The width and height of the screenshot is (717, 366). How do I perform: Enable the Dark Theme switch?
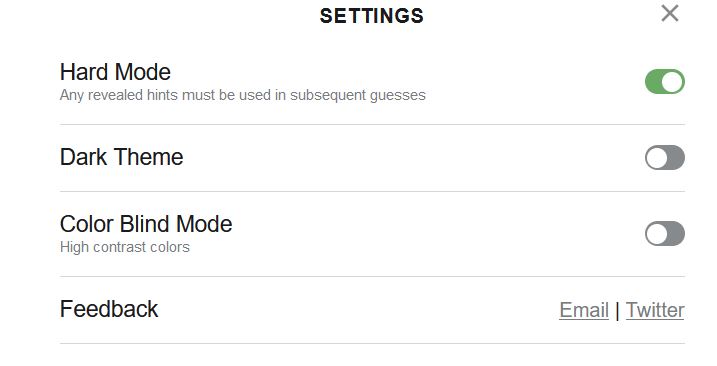[x=664, y=158]
